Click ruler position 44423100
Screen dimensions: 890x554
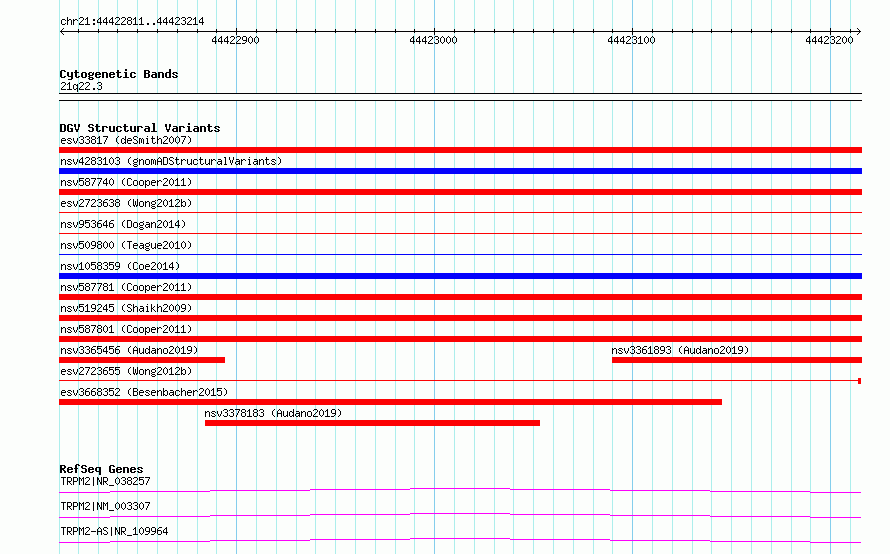pyautogui.click(x=632, y=40)
